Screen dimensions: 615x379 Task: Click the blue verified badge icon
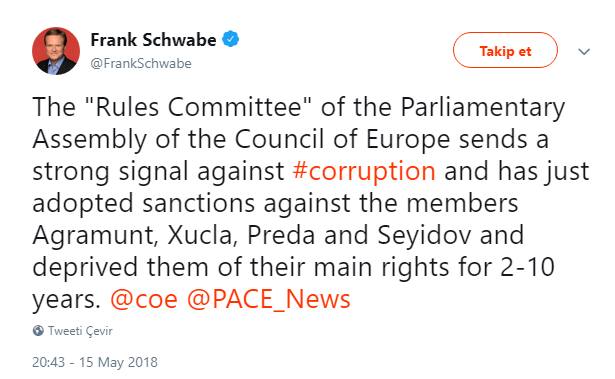tap(231, 39)
